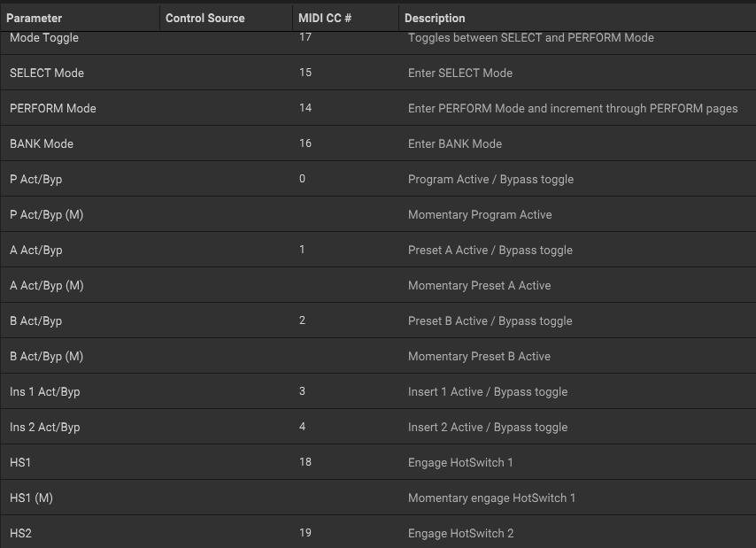Screen dimensions: 756x548
Task: Click MIDI CC value 16 for BANK Mode
Action: click(305, 143)
